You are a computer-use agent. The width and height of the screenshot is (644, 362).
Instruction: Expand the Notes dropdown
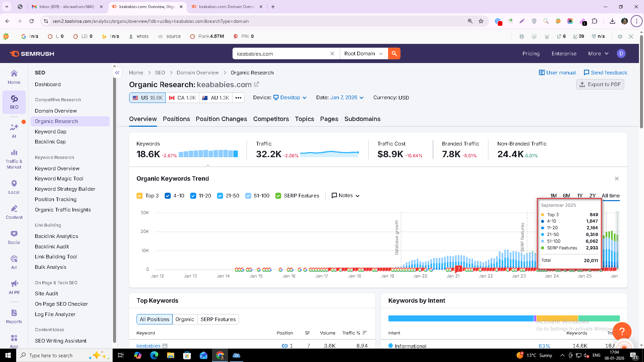(x=345, y=195)
